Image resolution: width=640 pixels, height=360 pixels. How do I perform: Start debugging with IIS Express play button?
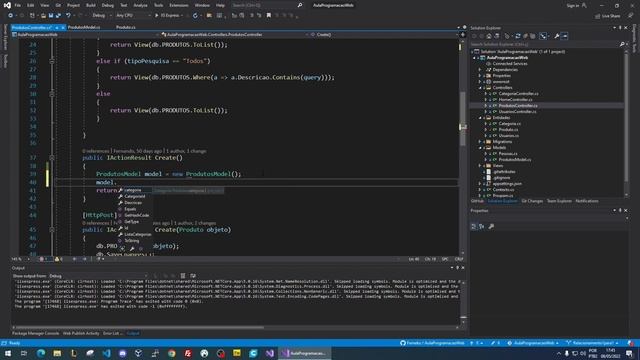[156, 16]
